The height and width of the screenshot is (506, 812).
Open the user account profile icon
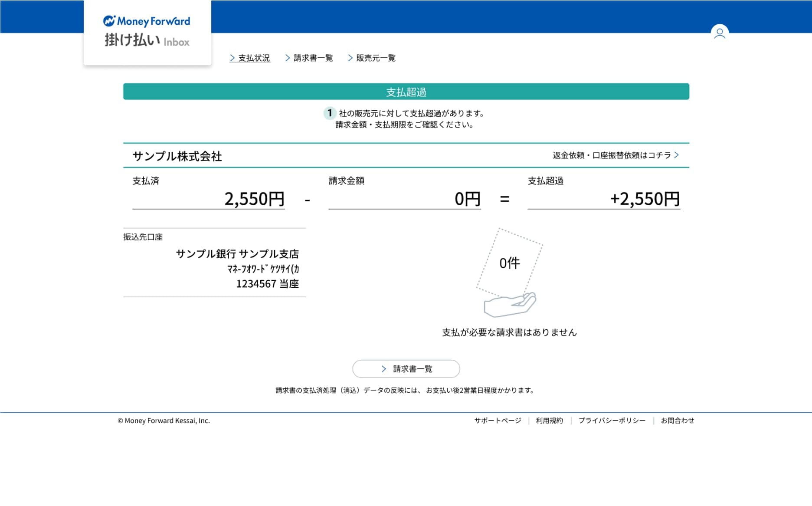pyautogui.click(x=720, y=33)
